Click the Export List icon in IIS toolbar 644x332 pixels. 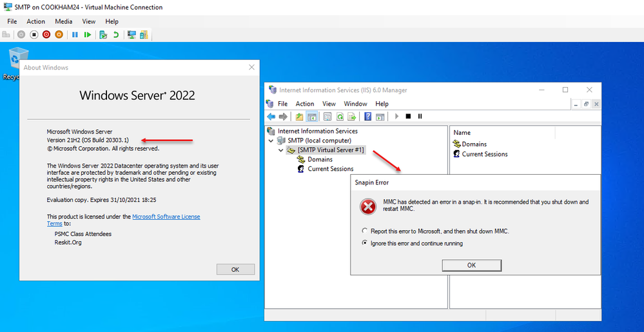351,116
